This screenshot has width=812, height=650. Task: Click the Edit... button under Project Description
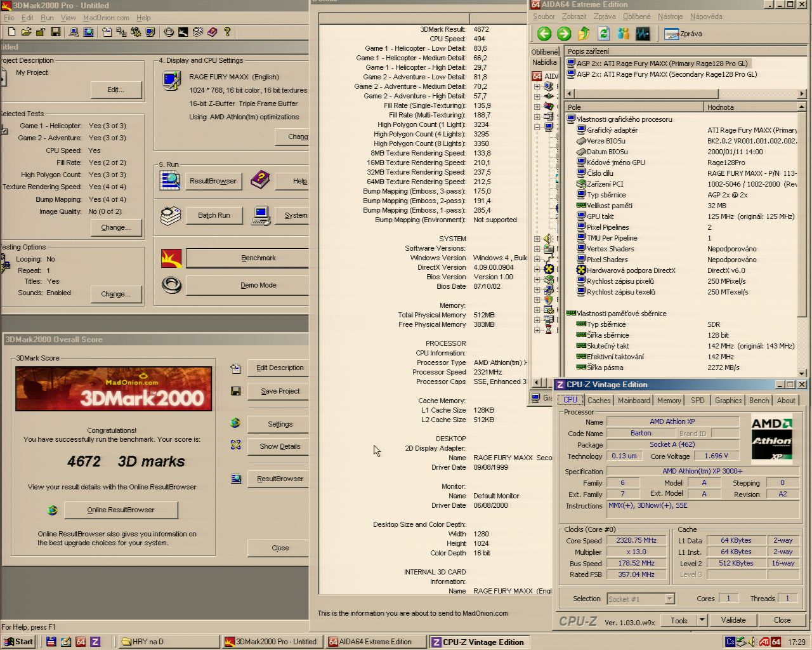tap(115, 90)
